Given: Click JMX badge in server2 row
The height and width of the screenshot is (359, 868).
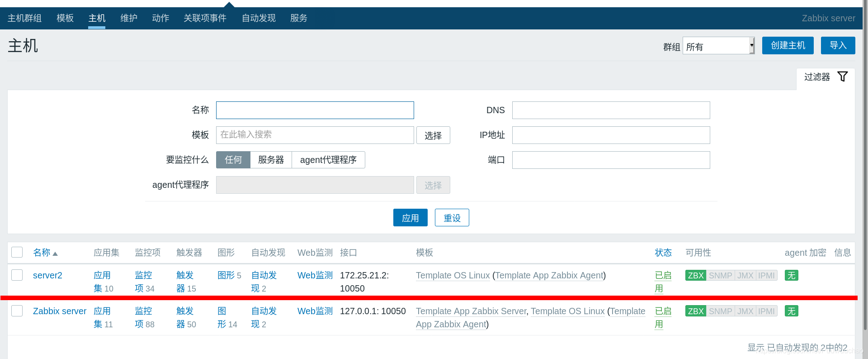Looking at the screenshot, I should coord(745,275).
